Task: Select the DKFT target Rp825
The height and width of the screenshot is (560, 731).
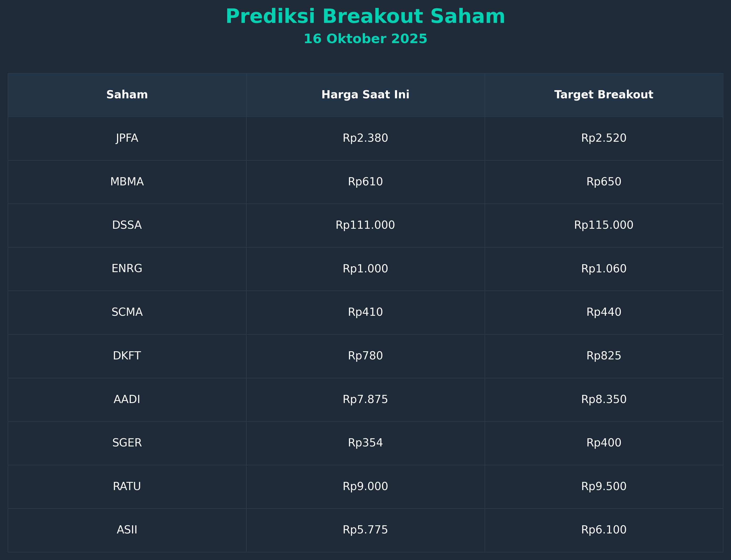Action: pos(604,356)
